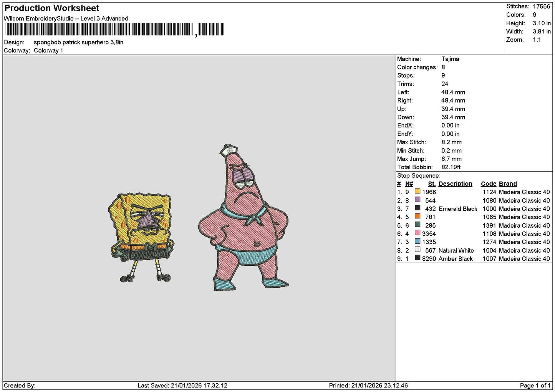
Task: Click the blue 1335 thread color swatch
Action: pyautogui.click(x=417, y=241)
